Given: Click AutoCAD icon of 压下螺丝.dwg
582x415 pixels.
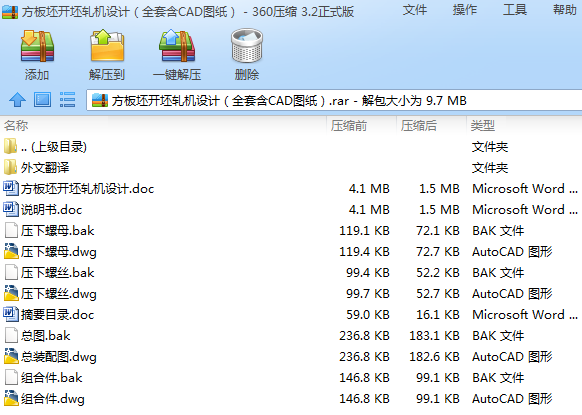Looking at the screenshot, I should (11, 293).
